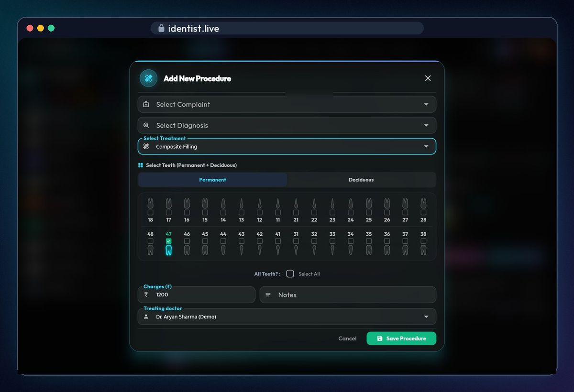This screenshot has width=574, height=392.
Task: Check the tooth 15 checkbox
Action: tap(205, 212)
